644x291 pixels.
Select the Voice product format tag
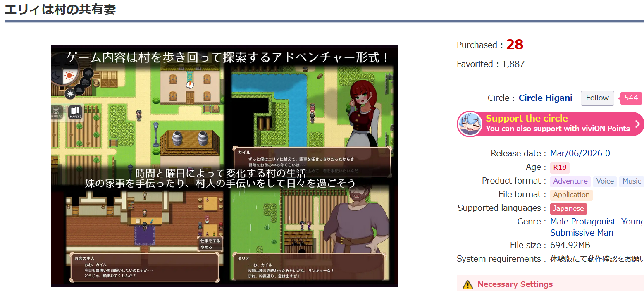pos(605,181)
